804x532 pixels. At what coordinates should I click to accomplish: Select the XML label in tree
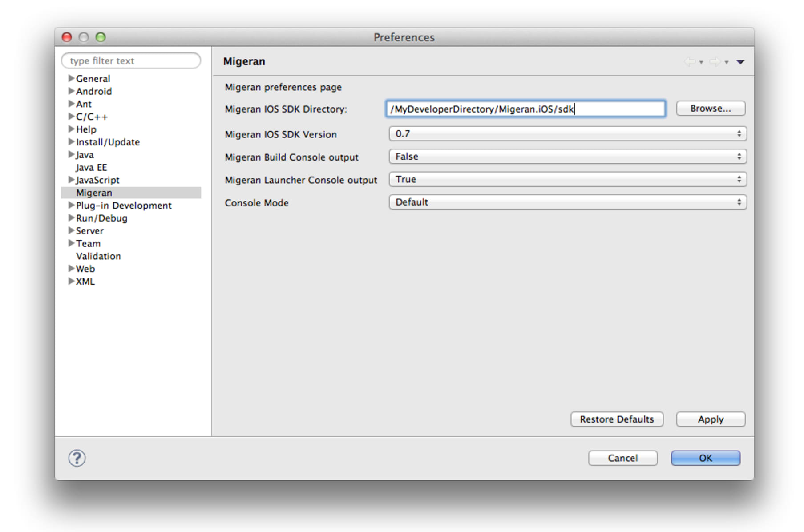(85, 281)
